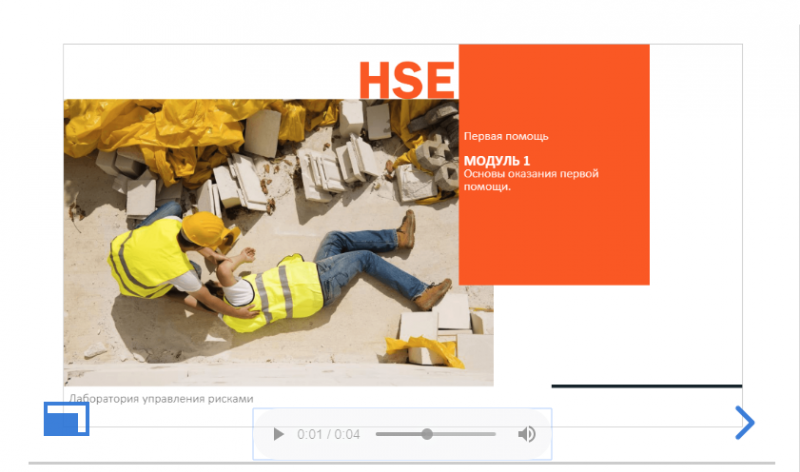The image size is (800, 472).
Task: Click the 0:01 / 0:04 audio time display
Action: coord(328,434)
